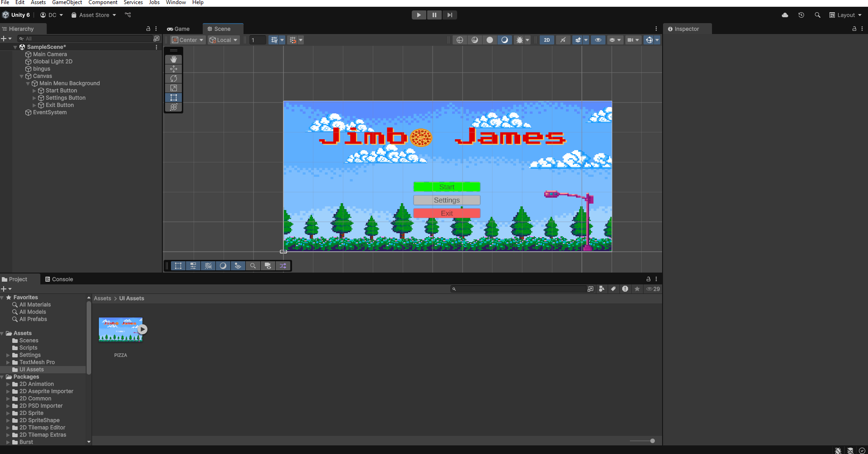
Task: Open the GameObject menu
Action: coord(67,3)
